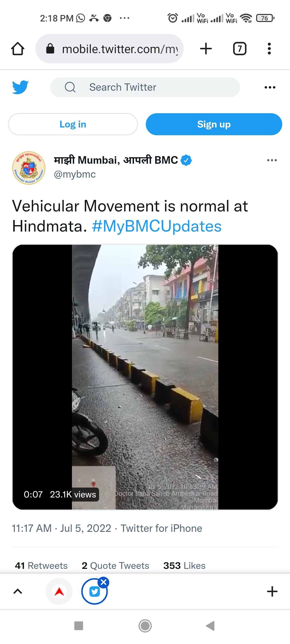
Task: Click the browser home icon
Action: tap(18, 49)
